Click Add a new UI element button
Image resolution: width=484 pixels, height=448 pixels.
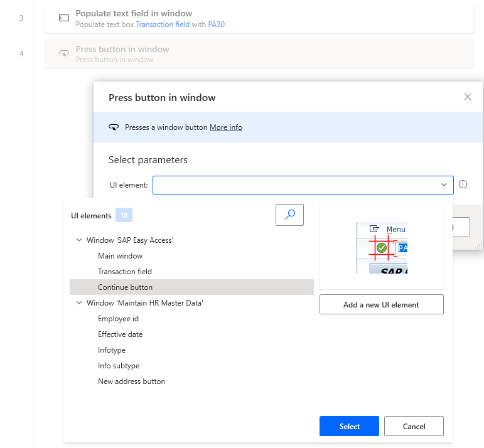(382, 304)
